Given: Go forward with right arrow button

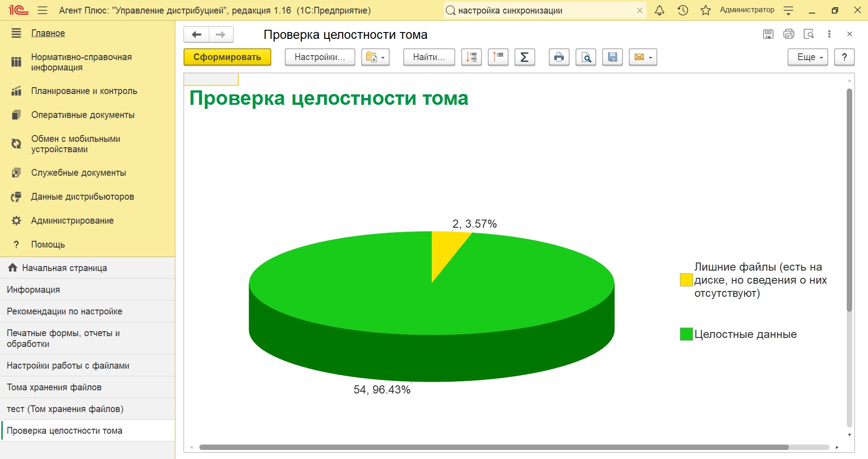Looking at the screenshot, I should [x=221, y=34].
